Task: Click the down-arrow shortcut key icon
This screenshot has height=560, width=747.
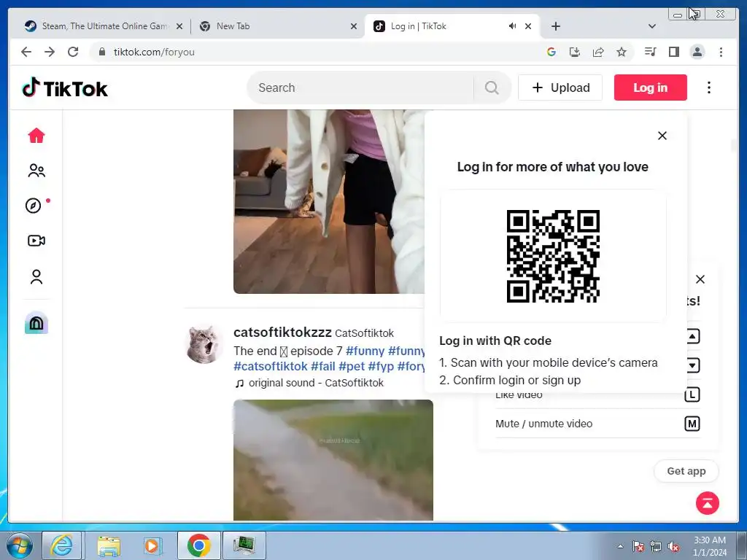Action: (693, 365)
